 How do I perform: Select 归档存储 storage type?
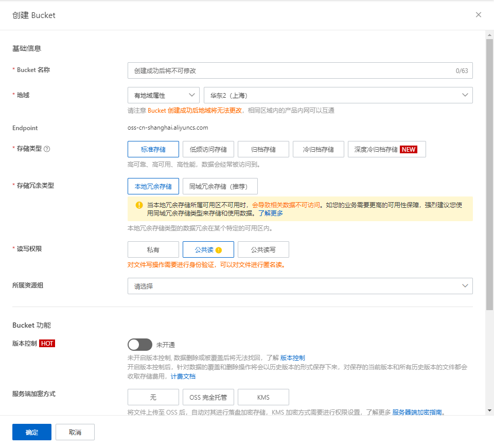263,149
